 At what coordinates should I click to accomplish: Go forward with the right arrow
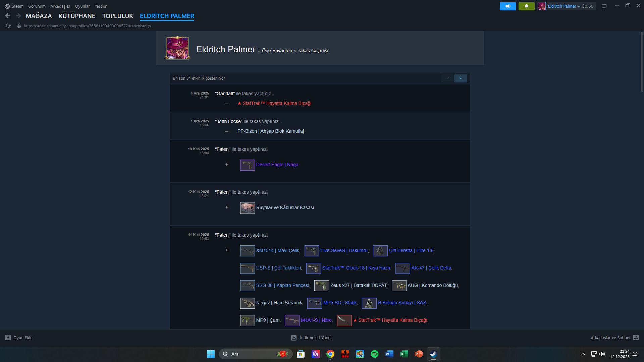click(18, 16)
